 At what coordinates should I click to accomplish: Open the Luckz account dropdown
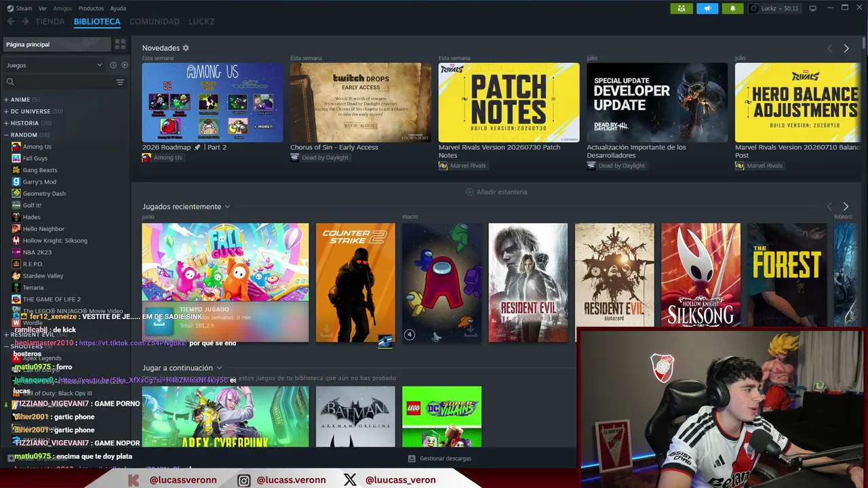(x=781, y=8)
